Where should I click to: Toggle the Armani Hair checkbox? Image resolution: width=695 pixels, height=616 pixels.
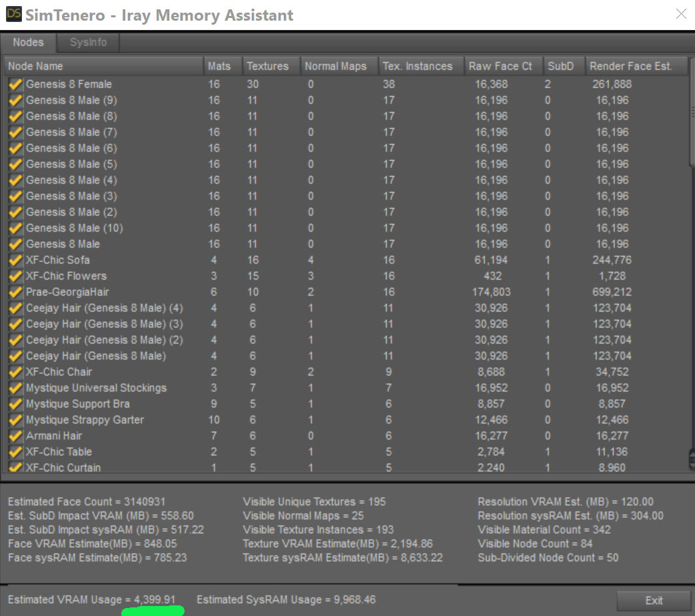(15, 436)
